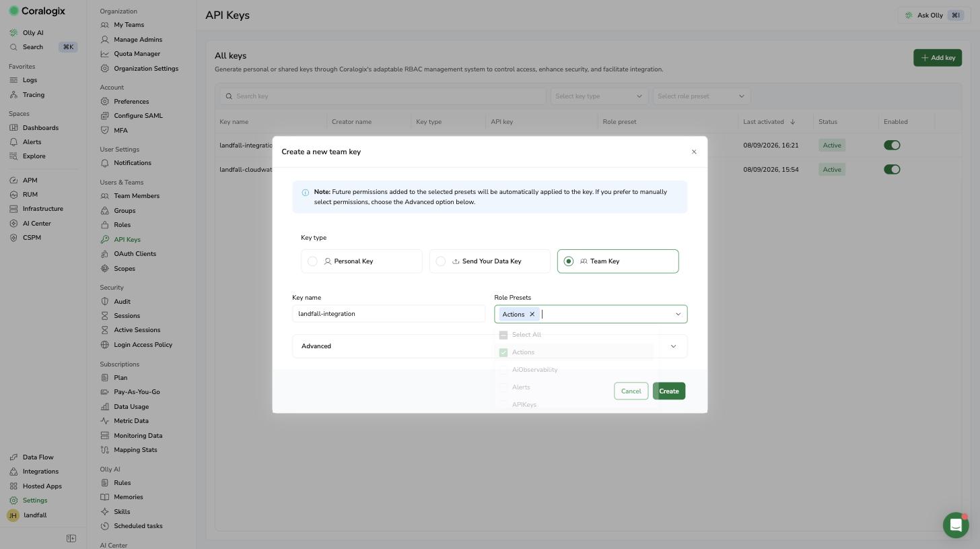The width and height of the screenshot is (980, 549).
Task: Remove the Actions preset tag
Action: point(532,315)
